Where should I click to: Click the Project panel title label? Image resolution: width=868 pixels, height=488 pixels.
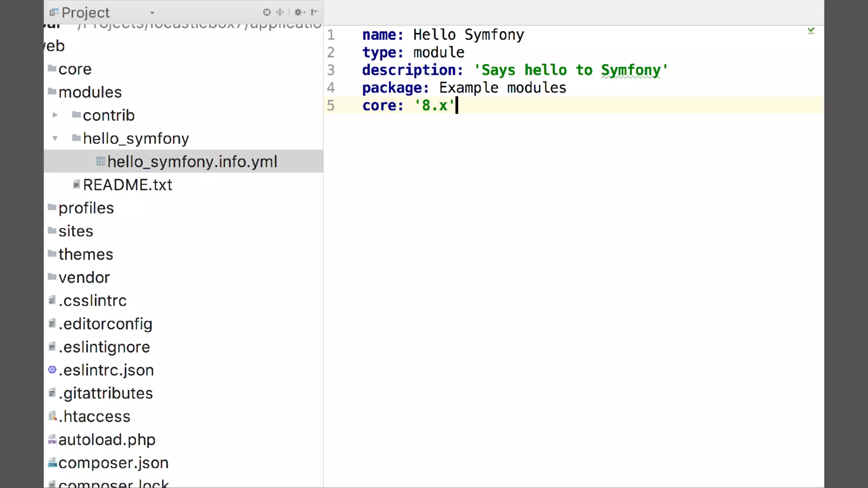(85, 13)
